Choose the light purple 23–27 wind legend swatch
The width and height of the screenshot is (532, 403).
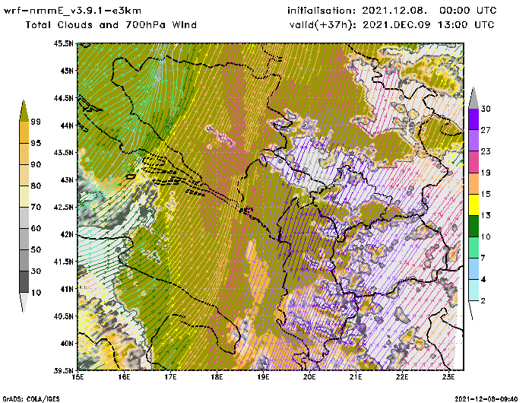click(473, 140)
